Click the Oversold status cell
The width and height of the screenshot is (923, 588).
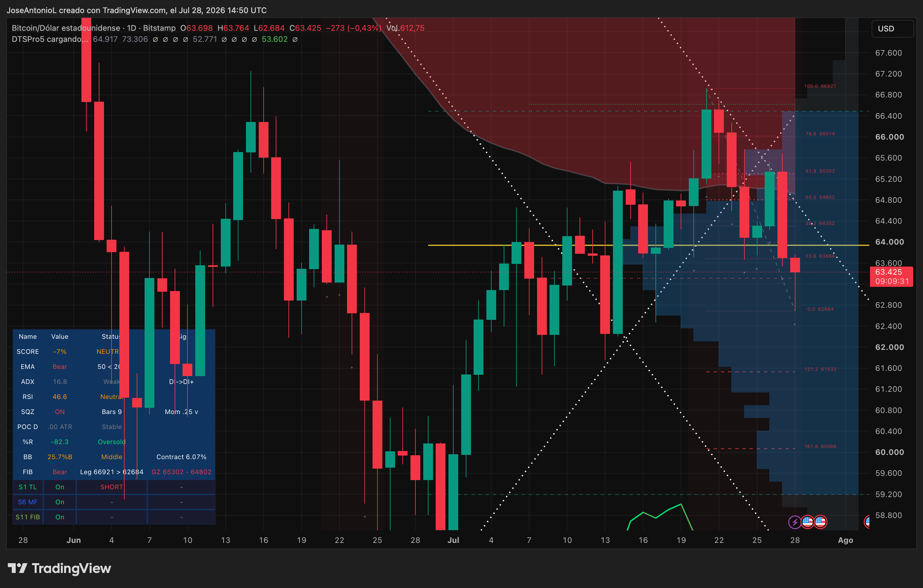click(112, 441)
